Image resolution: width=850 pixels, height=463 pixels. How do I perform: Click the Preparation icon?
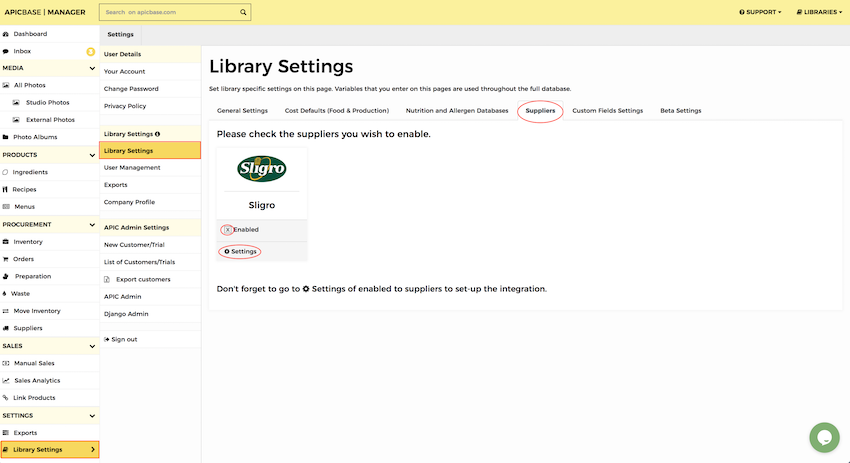click(x=6, y=276)
